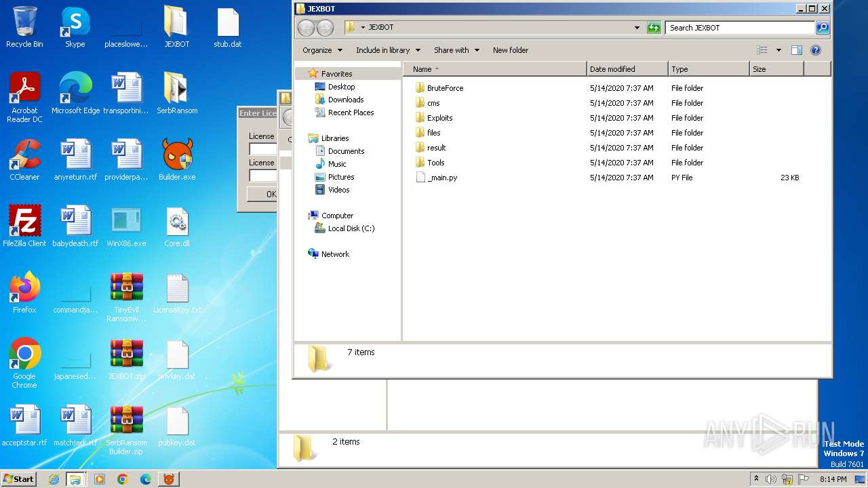Viewport: 868px width, 488px height.
Task: Click the taskbar clock showing 8:14 PM
Action: [x=833, y=479]
